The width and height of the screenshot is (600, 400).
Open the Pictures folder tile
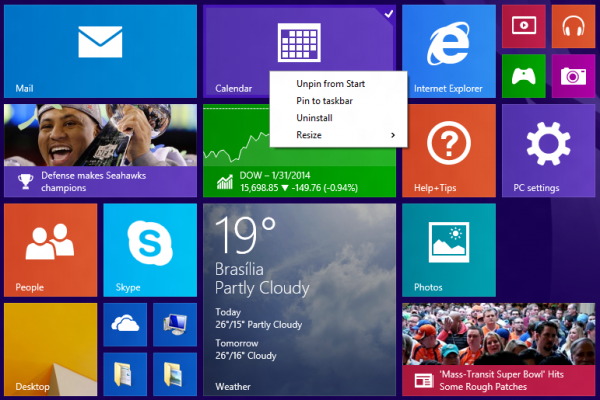[x=175, y=374]
